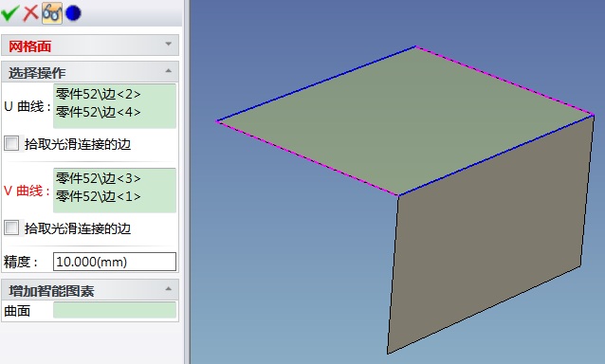Collapse the 选择操作 section
The image size is (605, 364).
[168, 71]
